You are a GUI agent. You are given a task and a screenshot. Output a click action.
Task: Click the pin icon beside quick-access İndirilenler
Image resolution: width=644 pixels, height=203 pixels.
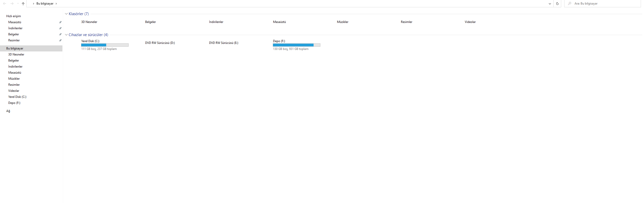tap(60, 28)
